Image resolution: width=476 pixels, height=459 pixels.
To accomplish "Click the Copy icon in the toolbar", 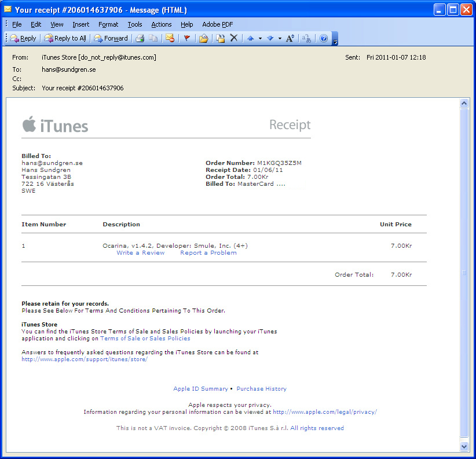I will [153, 38].
